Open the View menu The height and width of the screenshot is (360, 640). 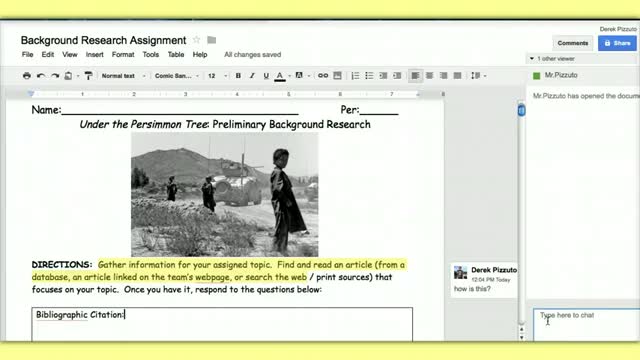pyautogui.click(x=70, y=54)
